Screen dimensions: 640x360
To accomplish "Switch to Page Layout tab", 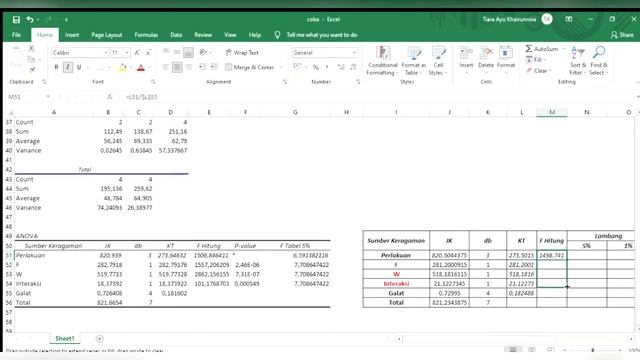I will (107, 35).
